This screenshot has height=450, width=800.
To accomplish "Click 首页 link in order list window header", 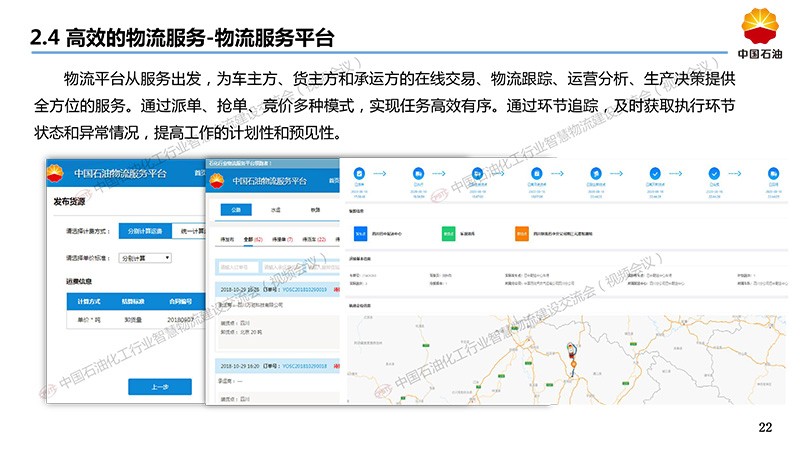I will 334,181.
